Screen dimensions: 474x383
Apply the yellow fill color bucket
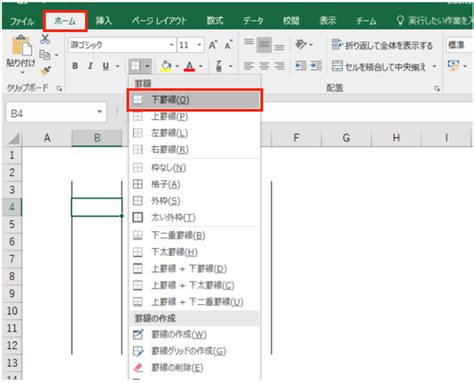coord(166,66)
